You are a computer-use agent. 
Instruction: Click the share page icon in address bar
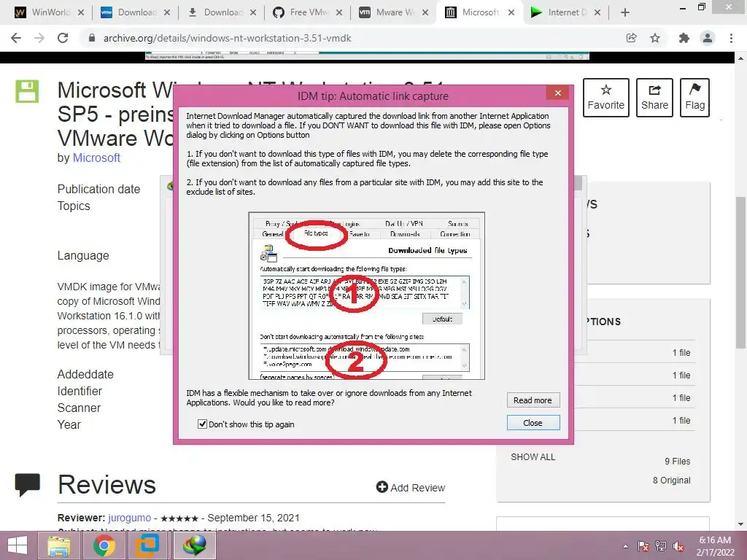(x=631, y=38)
